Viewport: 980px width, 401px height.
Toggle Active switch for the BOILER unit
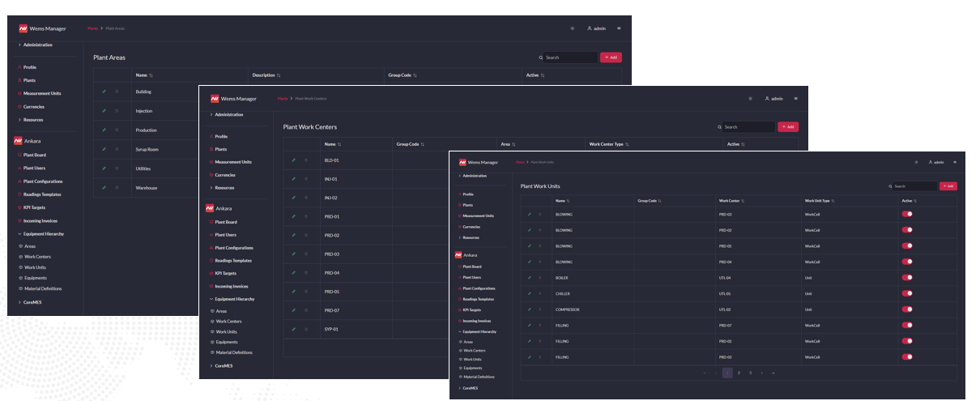pyautogui.click(x=907, y=277)
